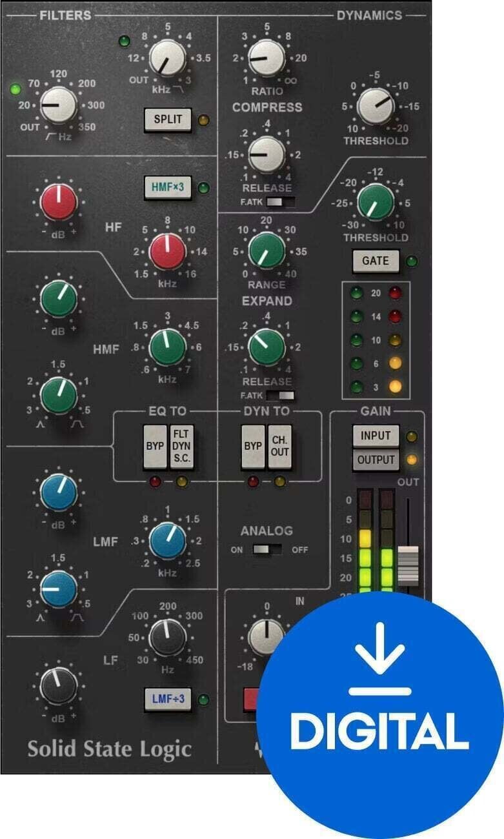Toggle the expander F.ATK switch
The width and height of the screenshot is (504, 839).
(281, 396)
